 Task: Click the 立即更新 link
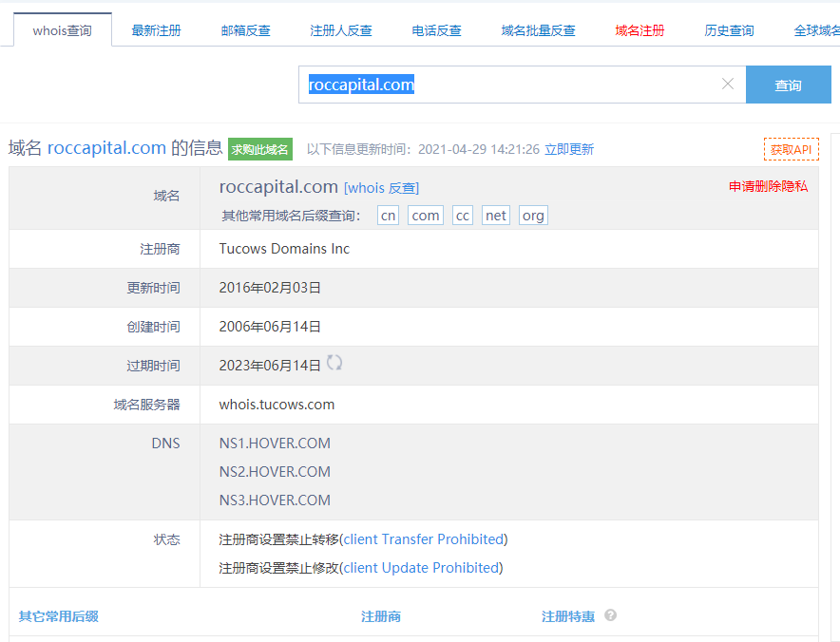[x=568, y=149]
